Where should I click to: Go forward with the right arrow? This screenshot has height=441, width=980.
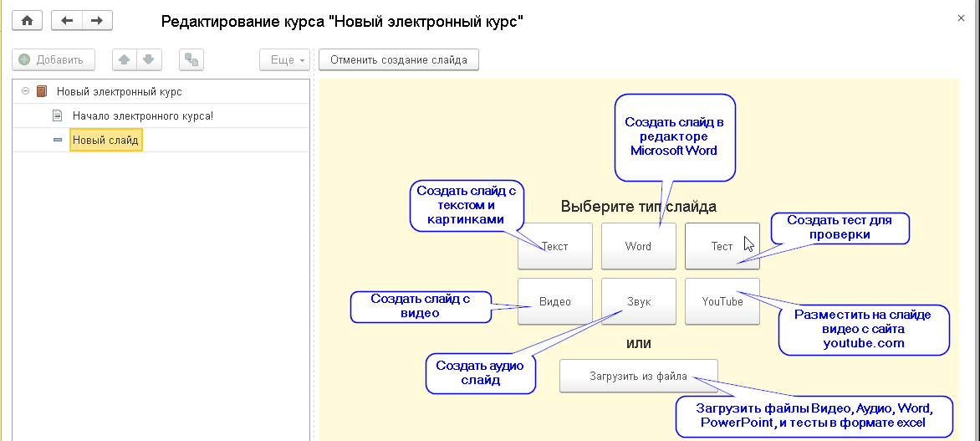97,21
